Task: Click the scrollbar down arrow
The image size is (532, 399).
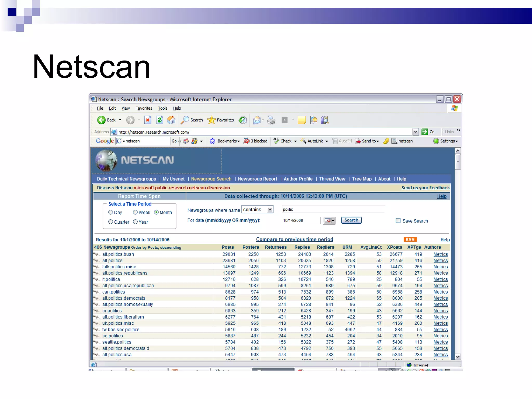Action: (458, 357)
